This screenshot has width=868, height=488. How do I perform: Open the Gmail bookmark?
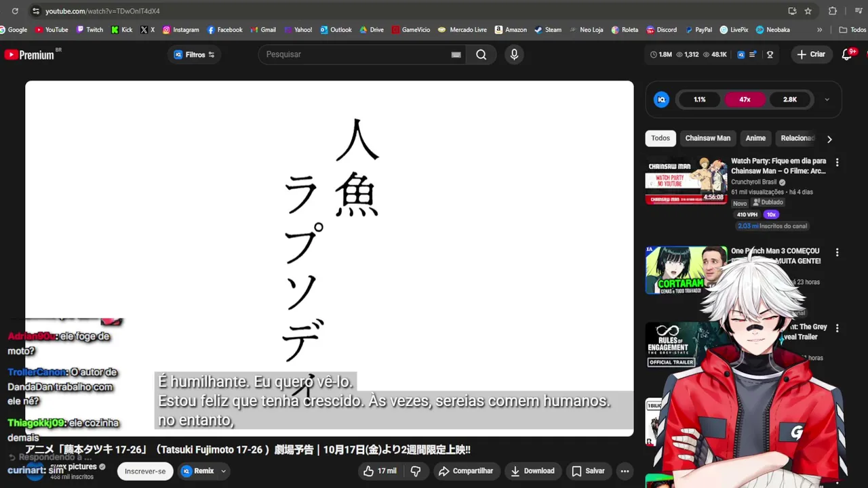click(x=263, y=30)
